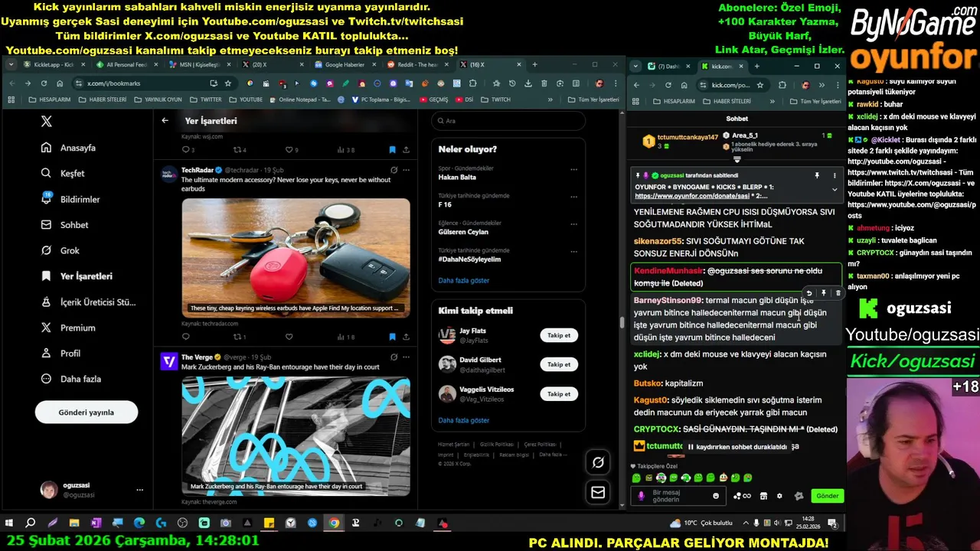Open F 16 trend options

click(573, 197)
